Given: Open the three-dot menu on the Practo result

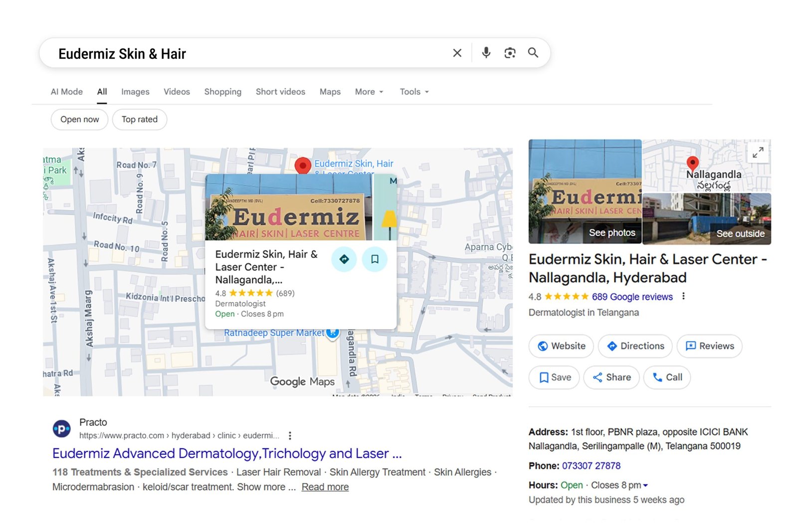Looking at the screenshot, I should (x=290, y=435).
